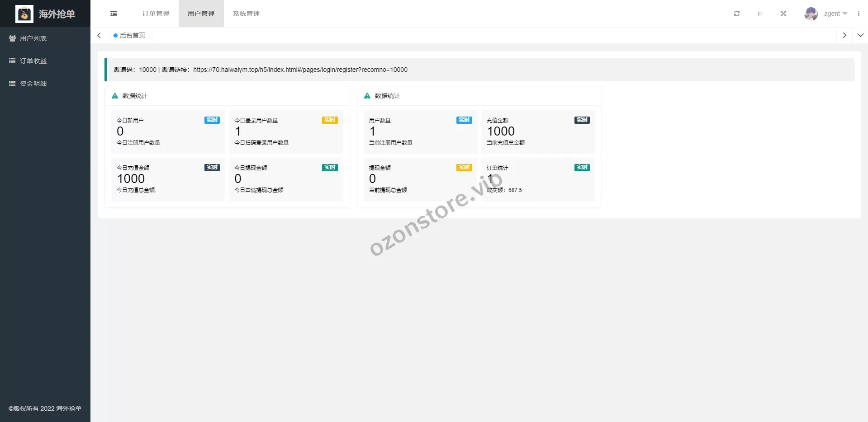Click the sidebar collapse menu icon
This screenshot has width=868, height=422.
[114, 14]
